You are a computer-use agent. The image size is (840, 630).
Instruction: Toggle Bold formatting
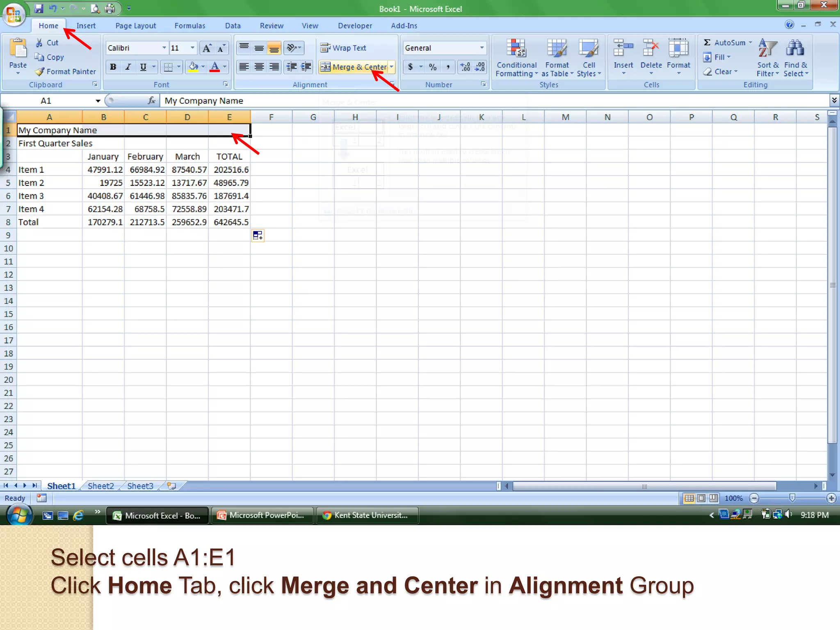113,67
